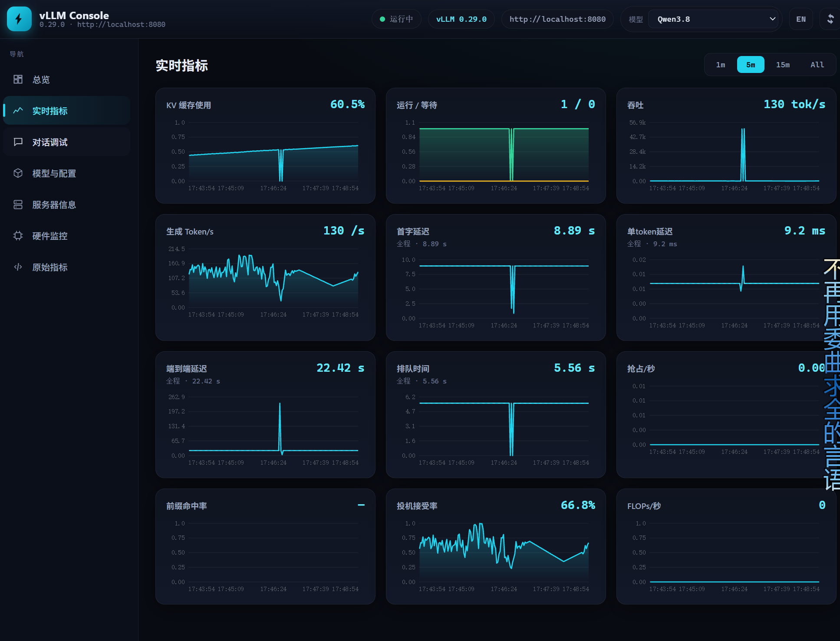This screenshot has height=641, width=840.
Task: Click the http://localhost:8080 address pill
Action: click(x=557, y=19)
